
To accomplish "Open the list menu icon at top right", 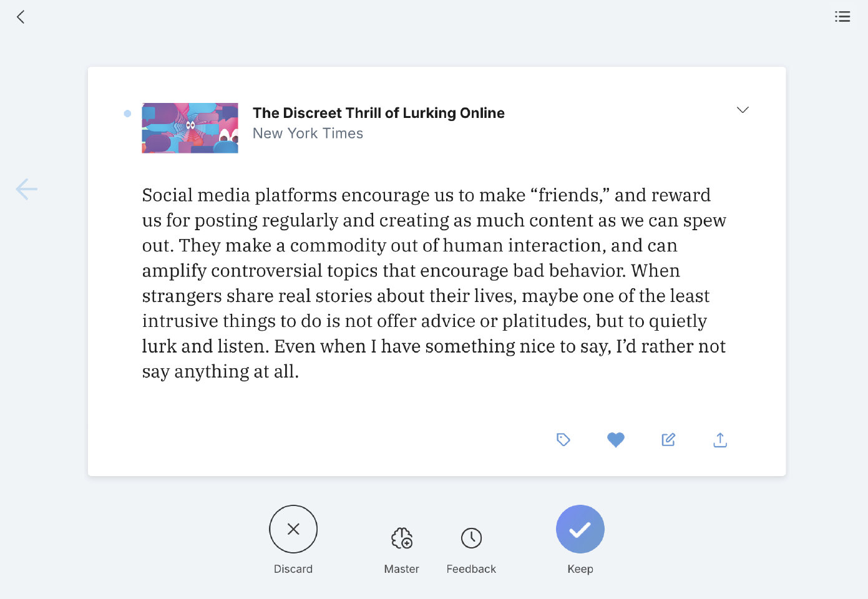I will [842, 17].
